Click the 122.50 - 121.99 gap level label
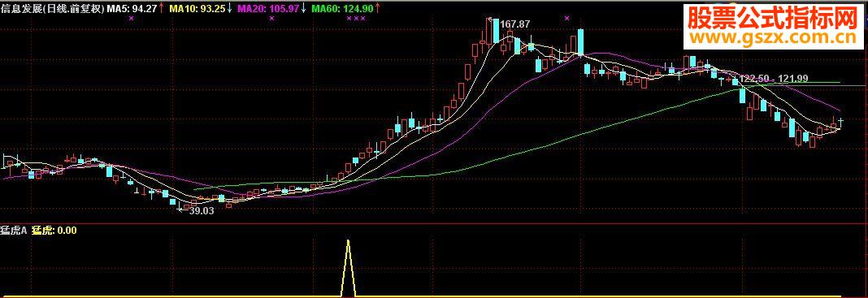This screenshot has height=298, width=868. 774,79
